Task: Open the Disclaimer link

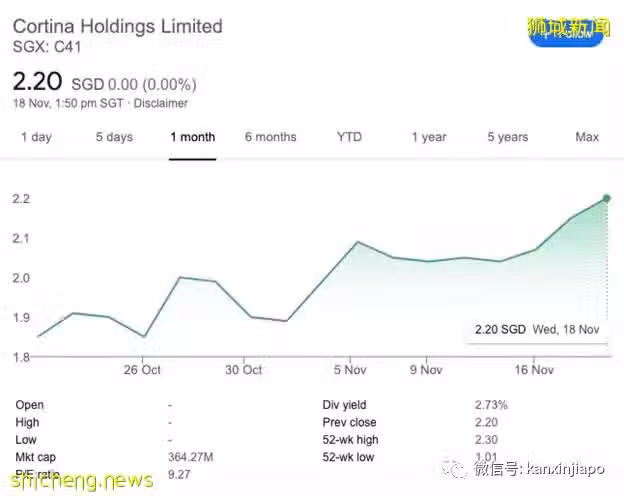Action: point(160,103)
